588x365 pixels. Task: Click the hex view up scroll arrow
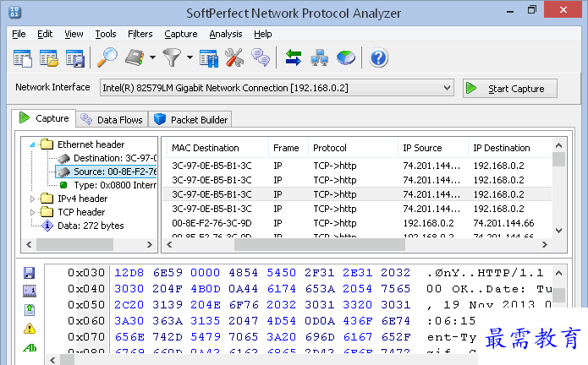(x=558, y=273)
